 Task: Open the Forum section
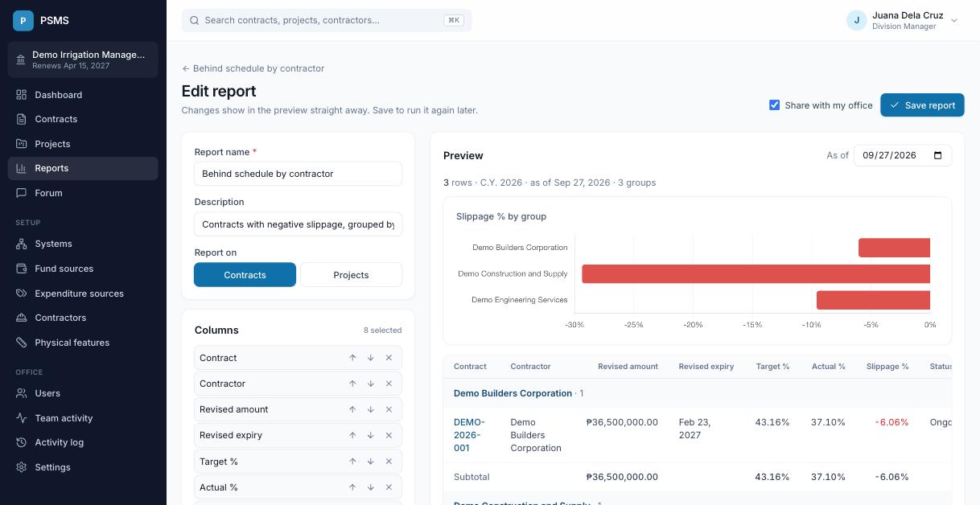tap(83, 193)
